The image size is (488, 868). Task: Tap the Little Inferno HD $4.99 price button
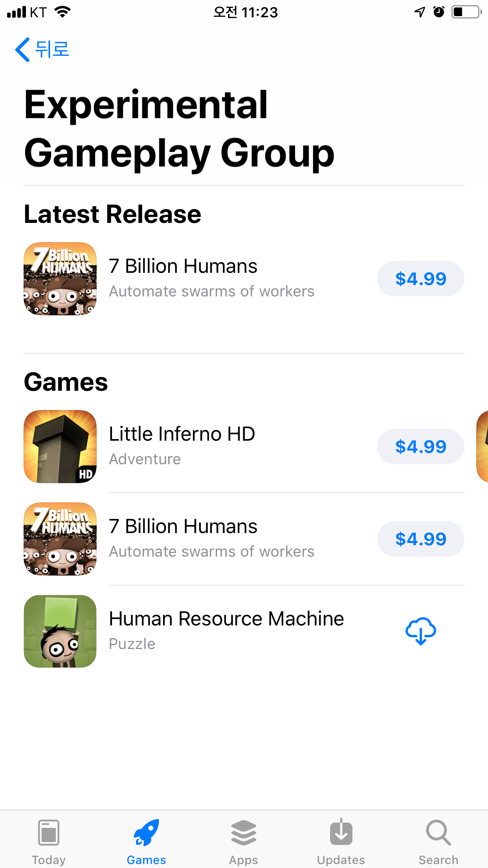point(420,447)
